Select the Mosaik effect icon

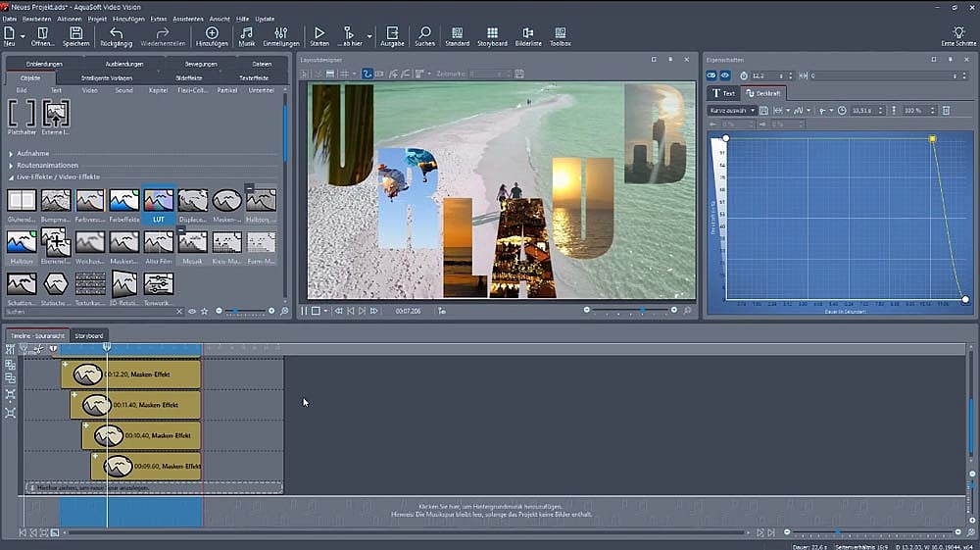pyautogui.click(x=193, y=243)
